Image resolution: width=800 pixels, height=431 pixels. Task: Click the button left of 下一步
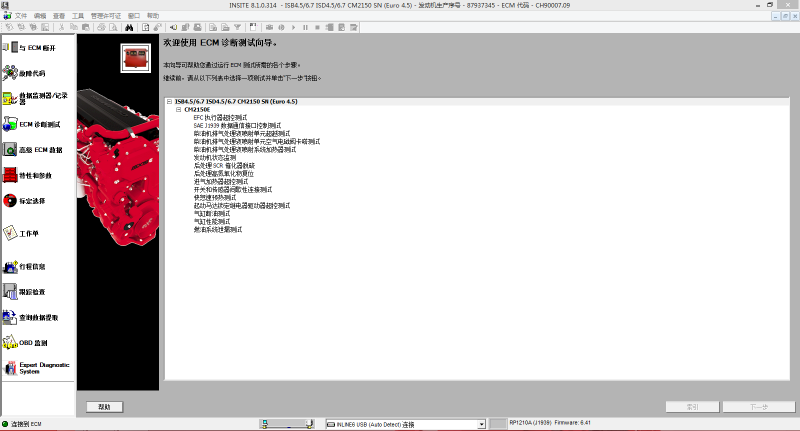click(692, 407)
